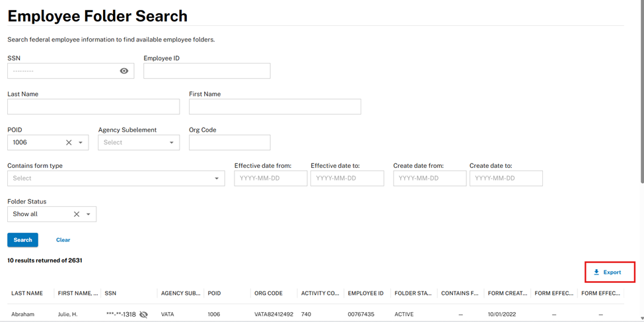Click the Create date from field
The height and width of the screenshot is (322, 644).
pos(429,178)
